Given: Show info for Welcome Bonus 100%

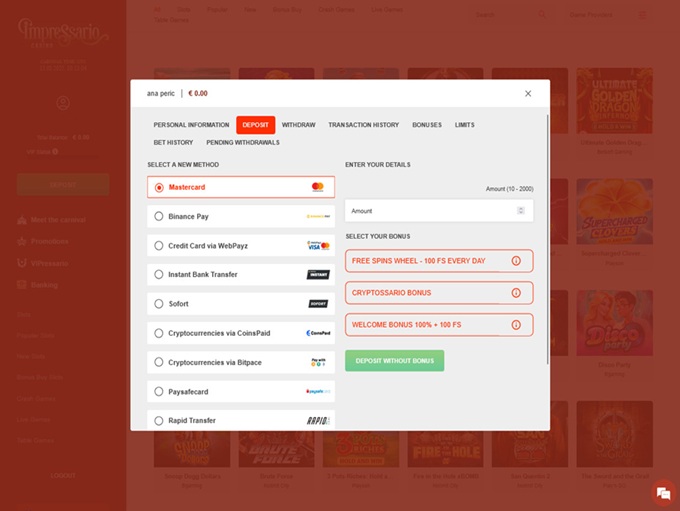Looking at the screenshot, I should tap(516, 325).
